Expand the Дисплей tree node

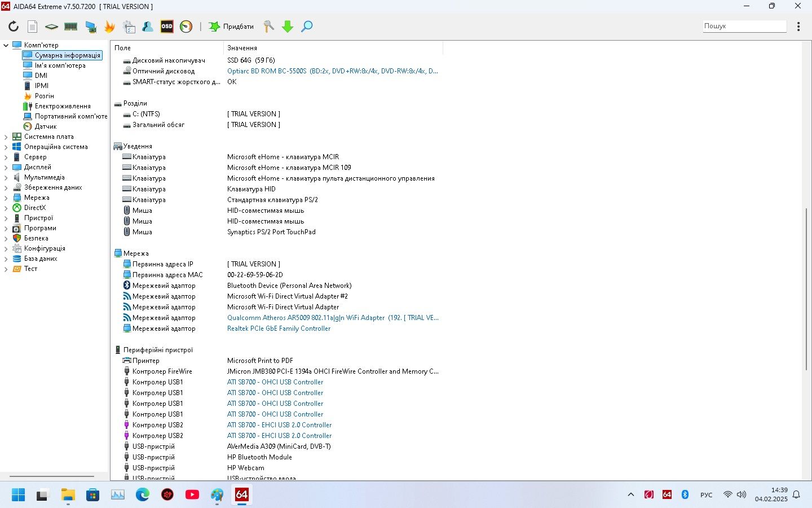6,167
